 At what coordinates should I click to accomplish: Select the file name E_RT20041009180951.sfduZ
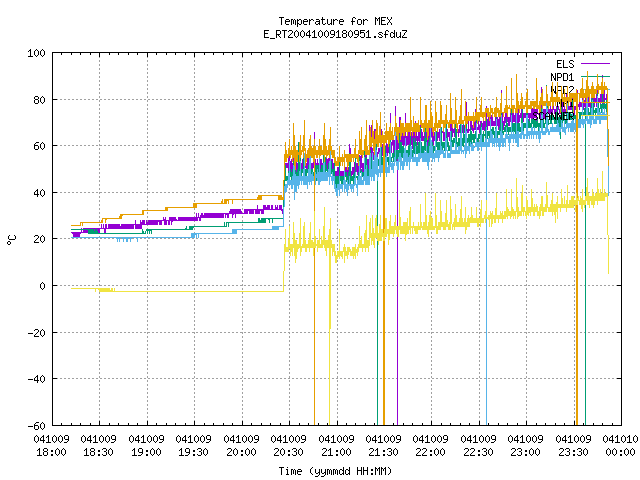coord(335,34)
